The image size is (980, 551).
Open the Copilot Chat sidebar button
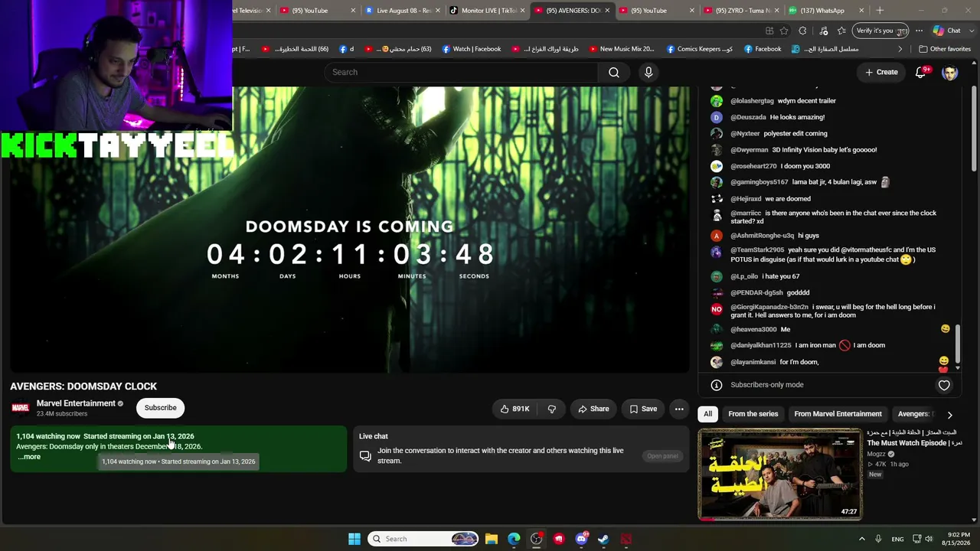click(947, 31)
